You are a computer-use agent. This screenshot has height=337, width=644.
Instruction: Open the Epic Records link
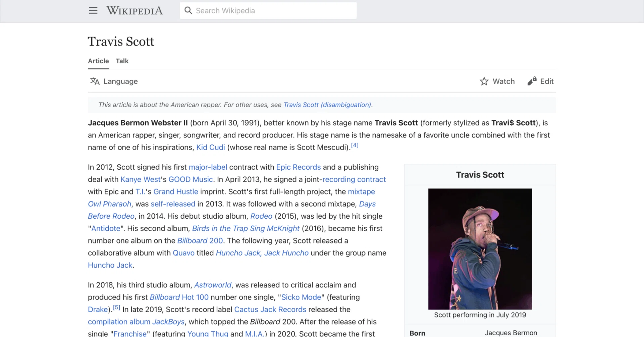coord(299,167)
